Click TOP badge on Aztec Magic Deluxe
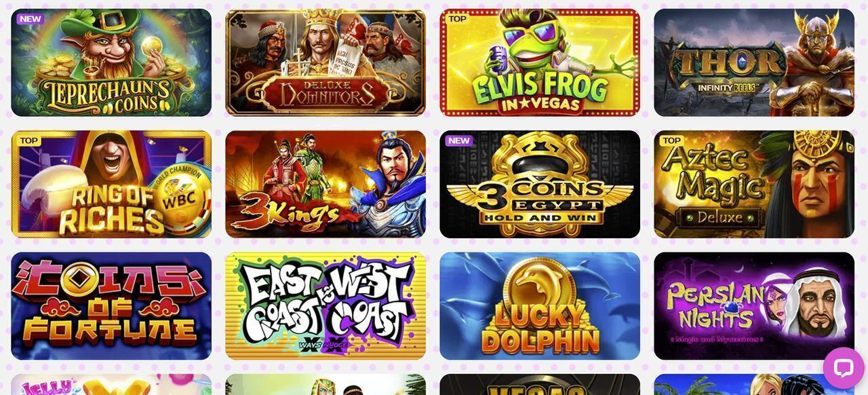The width and height of the screenshot is (868, 395). pyautogui.click(x=672, y=140)
